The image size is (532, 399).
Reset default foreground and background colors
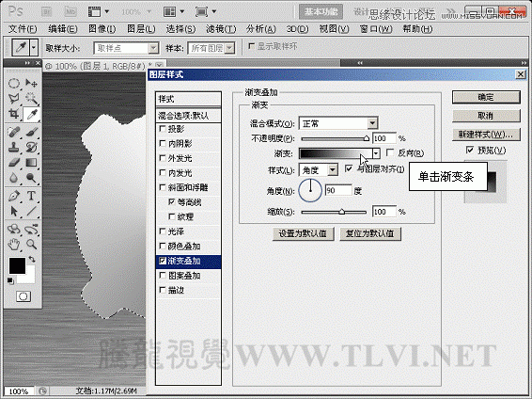coord(10,280)
